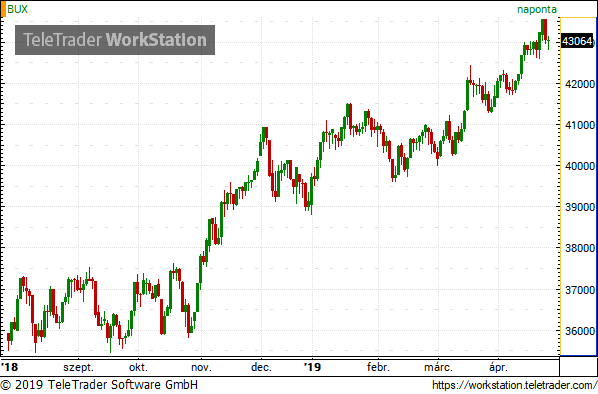Click the 36000 price axis label
The width and height of the screenshot is (598, 394).
coord(579,331)
